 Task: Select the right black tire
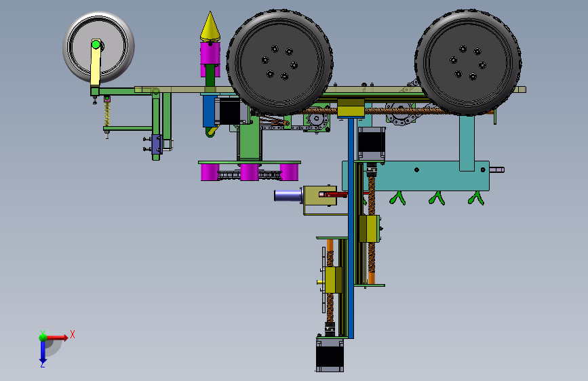[468, 62]
